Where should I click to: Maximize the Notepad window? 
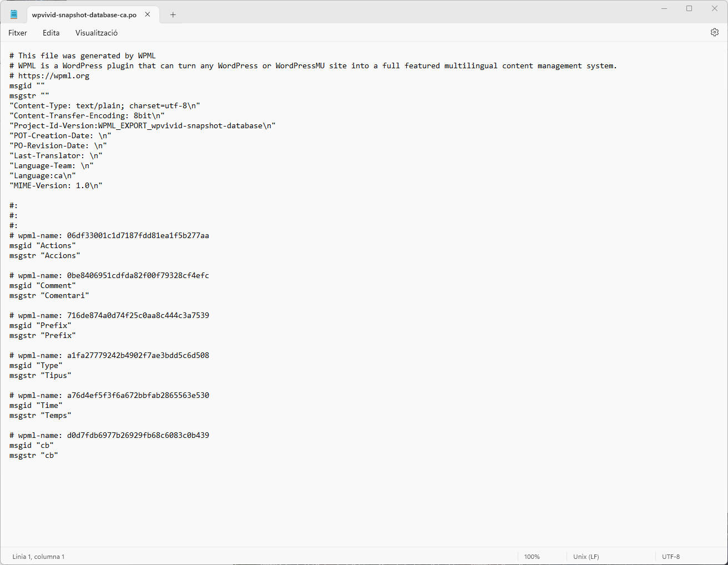(689, 8)
